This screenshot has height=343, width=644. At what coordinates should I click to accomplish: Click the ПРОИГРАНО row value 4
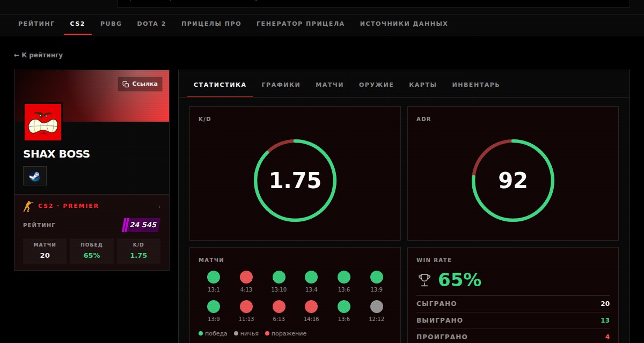(608, 337)
